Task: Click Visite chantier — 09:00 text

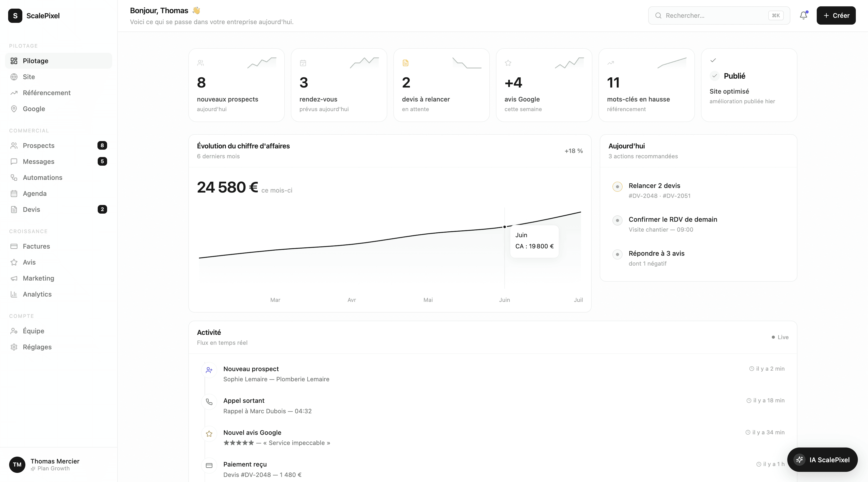Action: (x=661, y=230)
